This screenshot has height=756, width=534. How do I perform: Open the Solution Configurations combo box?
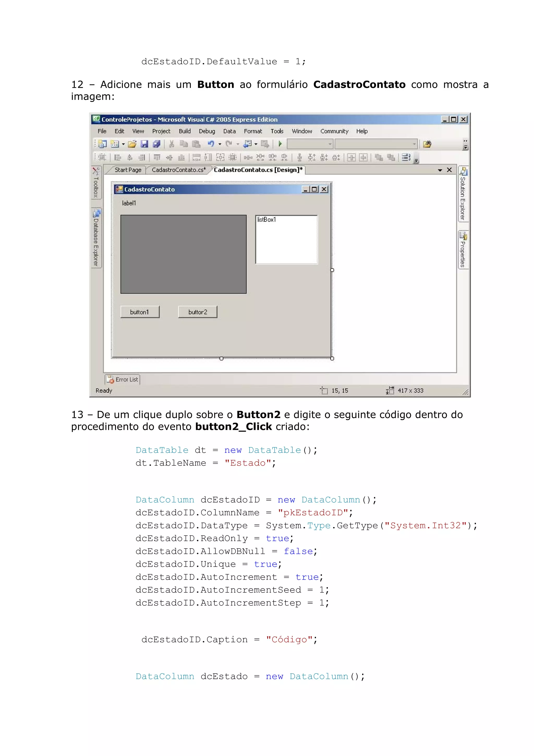coord(310,144)
